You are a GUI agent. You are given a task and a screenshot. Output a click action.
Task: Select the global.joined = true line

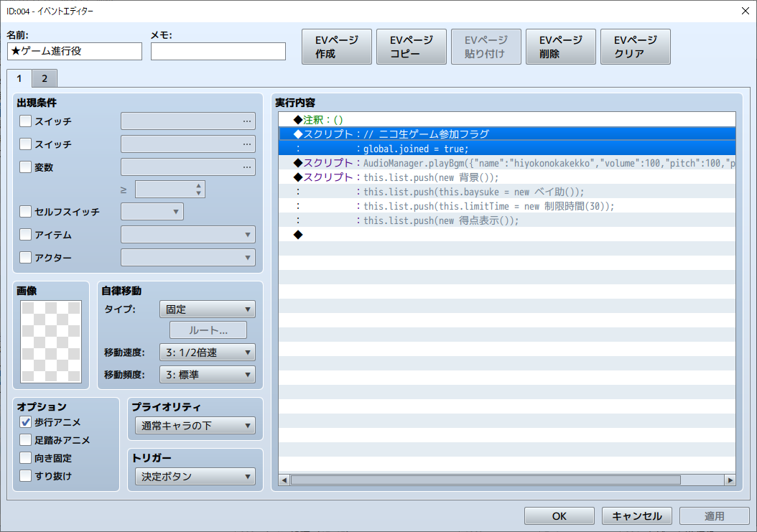(x=507, y=149)
